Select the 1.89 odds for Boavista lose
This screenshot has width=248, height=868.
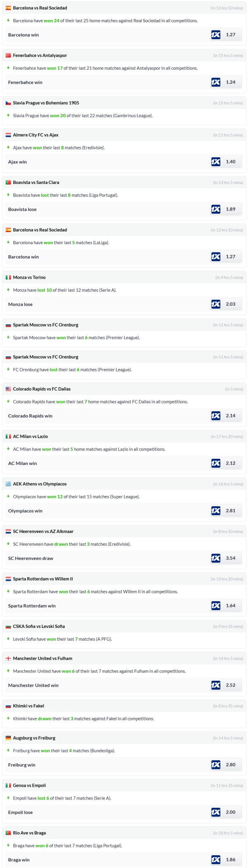[231, 209]
